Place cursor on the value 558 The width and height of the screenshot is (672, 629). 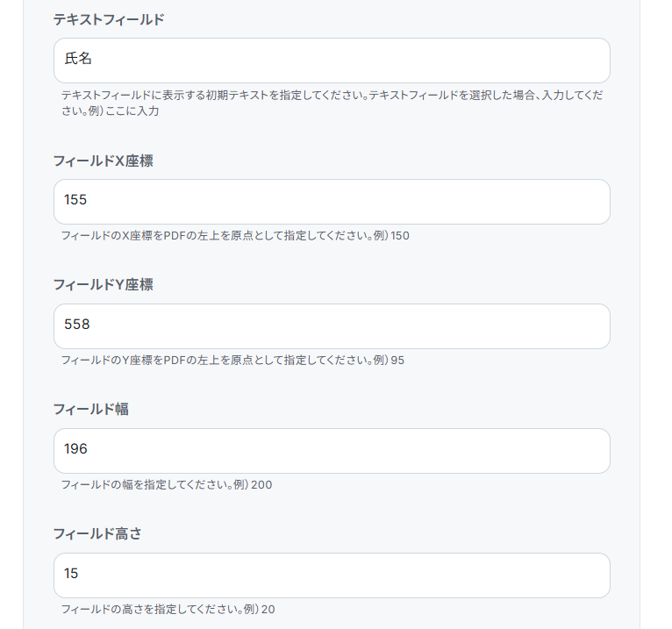click(76, 325)
